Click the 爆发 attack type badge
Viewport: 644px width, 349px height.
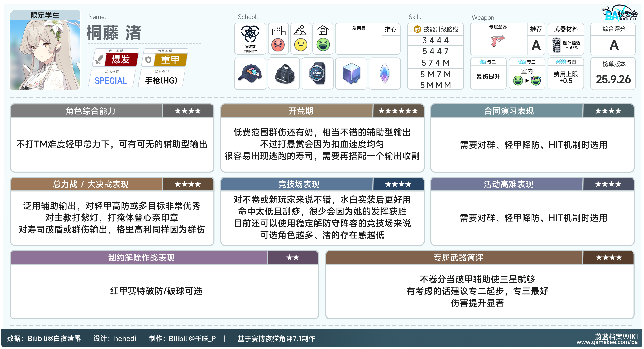pyautogui.click(x=121, y=60)
